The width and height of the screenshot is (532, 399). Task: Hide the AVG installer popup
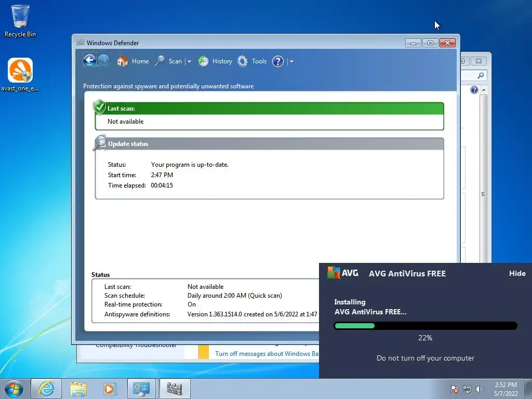coord(517,273)
